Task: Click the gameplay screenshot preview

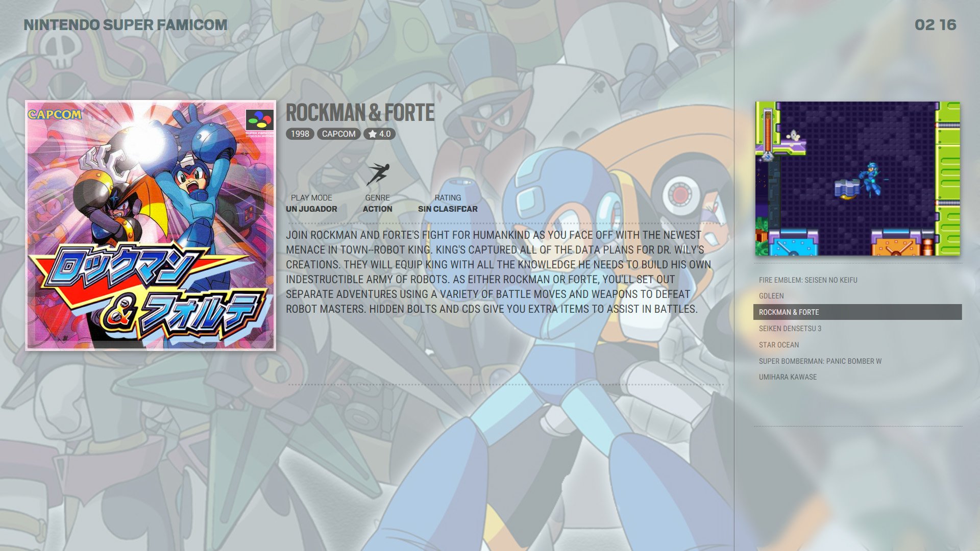Action: pyautogui.click(x=857, y=179)
